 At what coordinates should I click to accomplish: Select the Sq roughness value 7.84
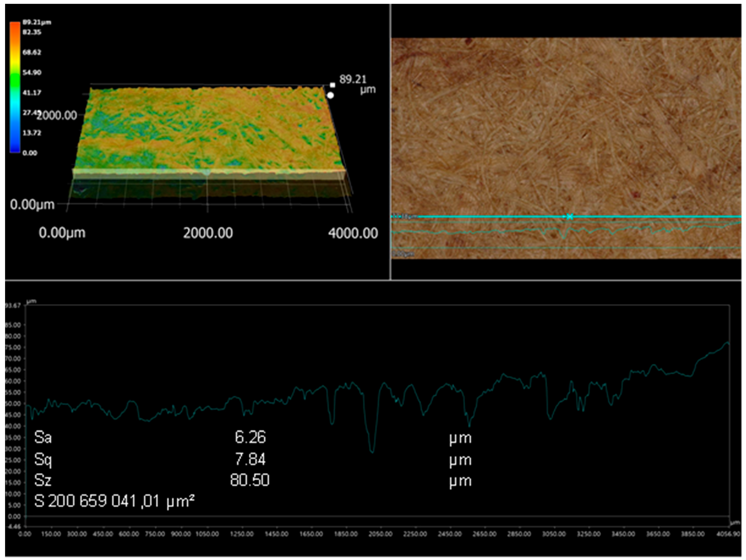click(x=250, y=459)
